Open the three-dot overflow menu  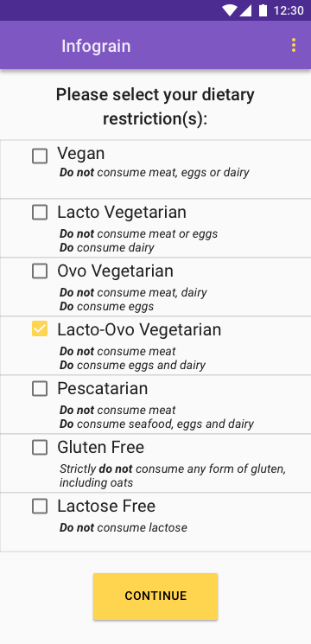pos(294,45)
